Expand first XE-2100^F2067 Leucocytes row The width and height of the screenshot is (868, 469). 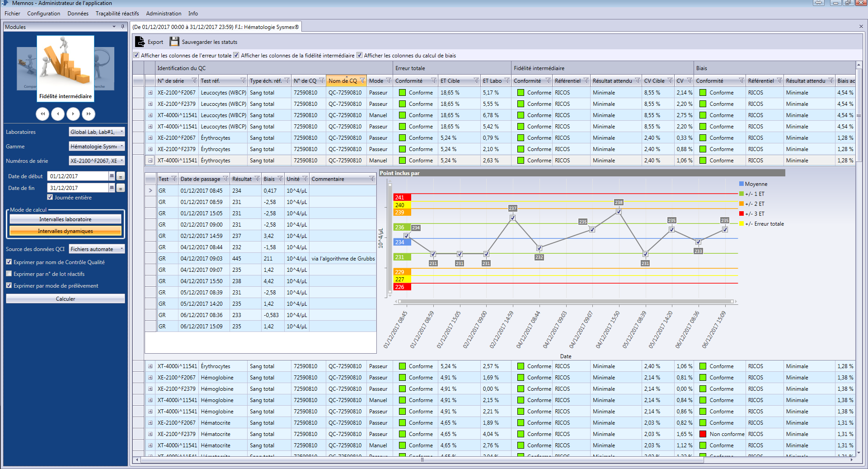150,92
